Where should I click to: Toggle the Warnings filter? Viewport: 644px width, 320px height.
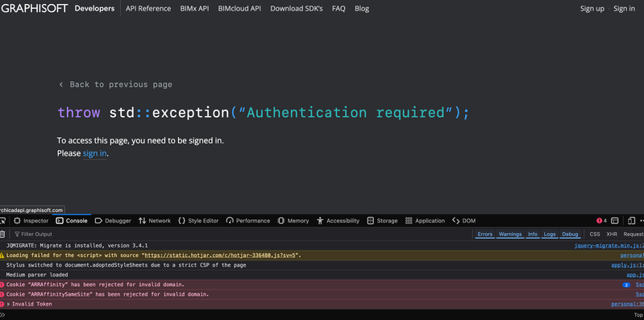coord(510,234)
